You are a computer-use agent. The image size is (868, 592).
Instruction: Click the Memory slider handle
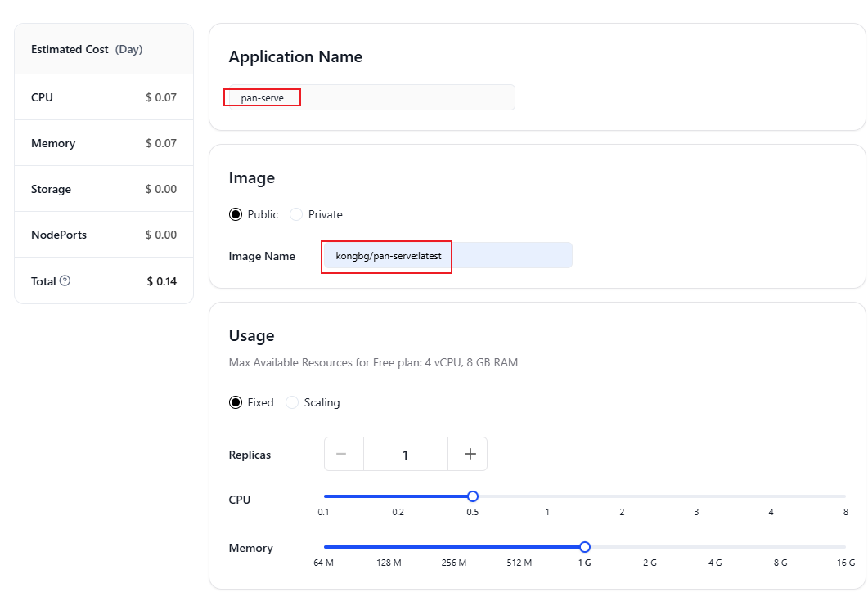[584, 547]
